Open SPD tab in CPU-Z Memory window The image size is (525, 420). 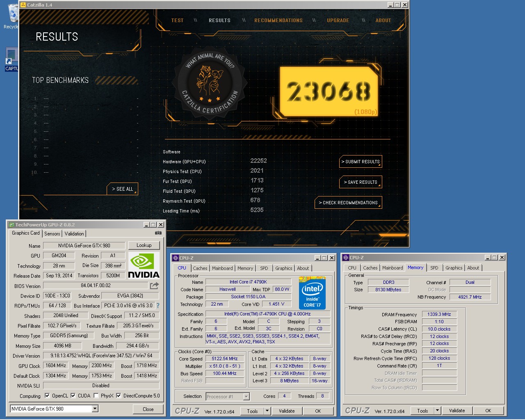coord(434,268)
